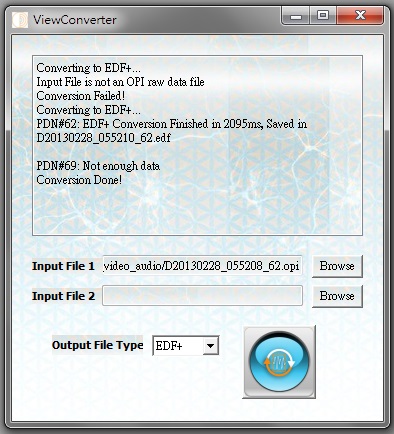
Task: Click the ViewConverter title bar text
Action: [75, 20]
